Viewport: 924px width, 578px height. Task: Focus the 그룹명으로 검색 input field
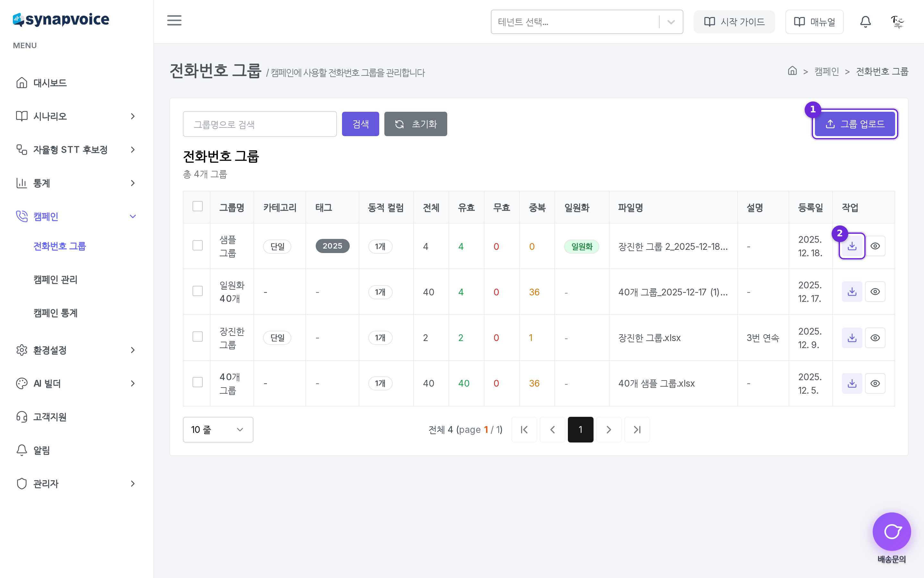(x=260, y=124)
